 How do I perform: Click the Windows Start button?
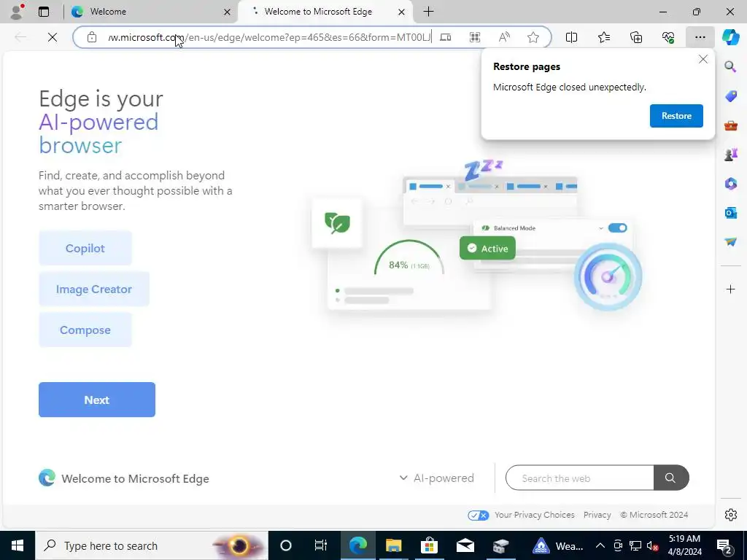click(18, 545)
